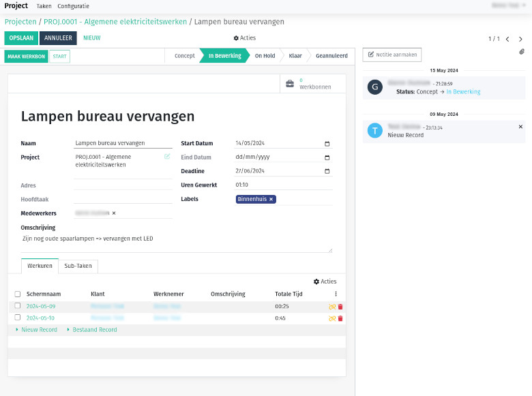Image resolution: width=532 pixels, height=396 pixels.
Task: Tick checkbox for 2024-05-10 row
Action: (x=18, y=318)
